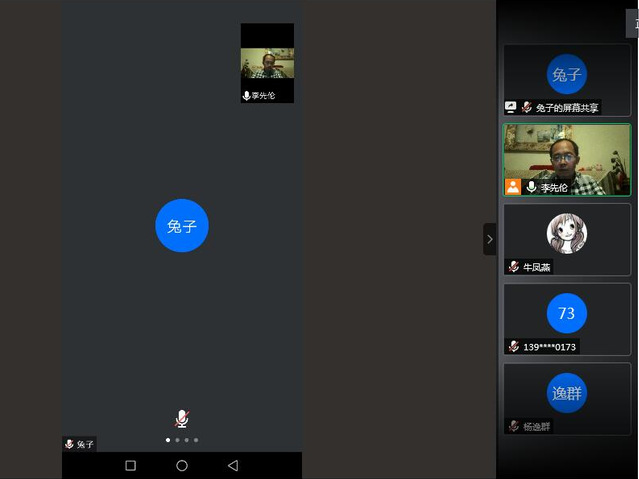
Task: Open 李先伦's small video thumbnail in shared screen
Action: point(267,62)
